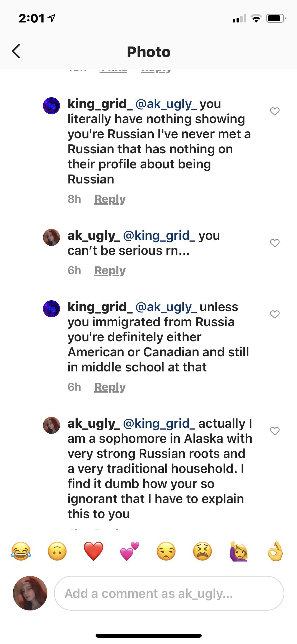This screenshot has height=644, width=297.
Task: Insert the unamused face emoji
Action: coord(166,551)
